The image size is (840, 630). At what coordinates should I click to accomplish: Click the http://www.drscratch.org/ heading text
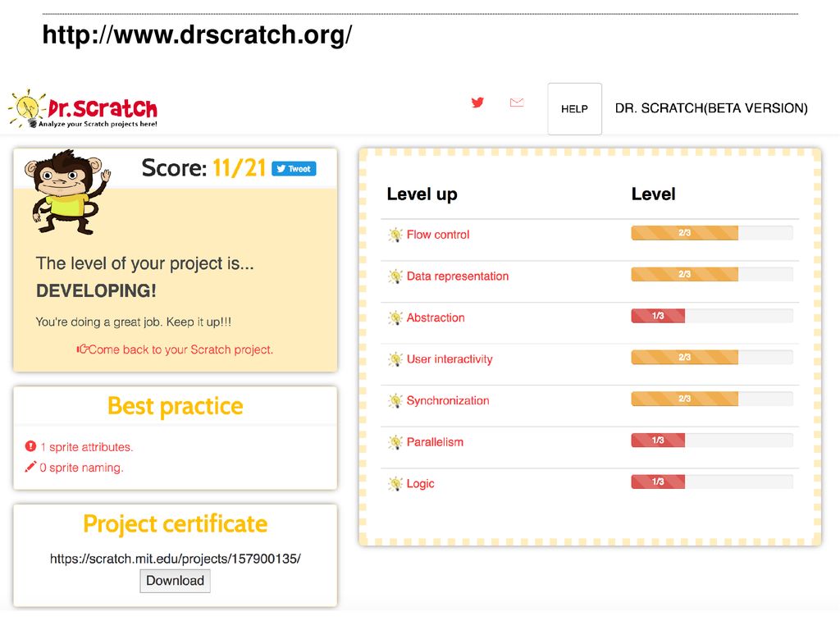[197, 34]
